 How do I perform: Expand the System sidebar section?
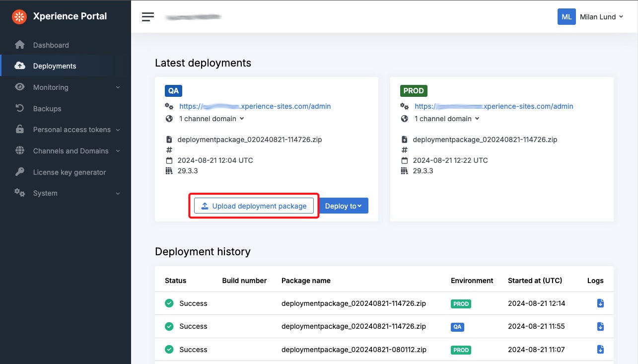118,194
